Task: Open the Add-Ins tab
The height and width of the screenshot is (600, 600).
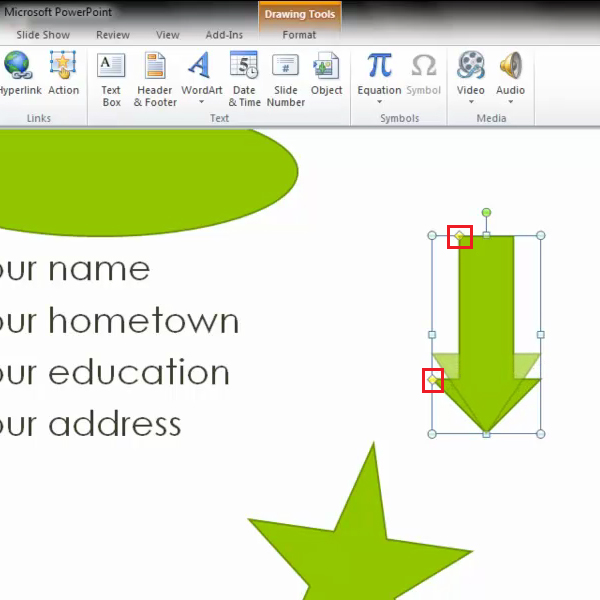Action: pos(224,35)
